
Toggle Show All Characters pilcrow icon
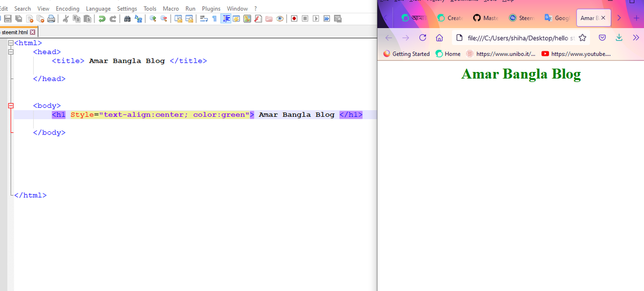[x=214, y=19]
